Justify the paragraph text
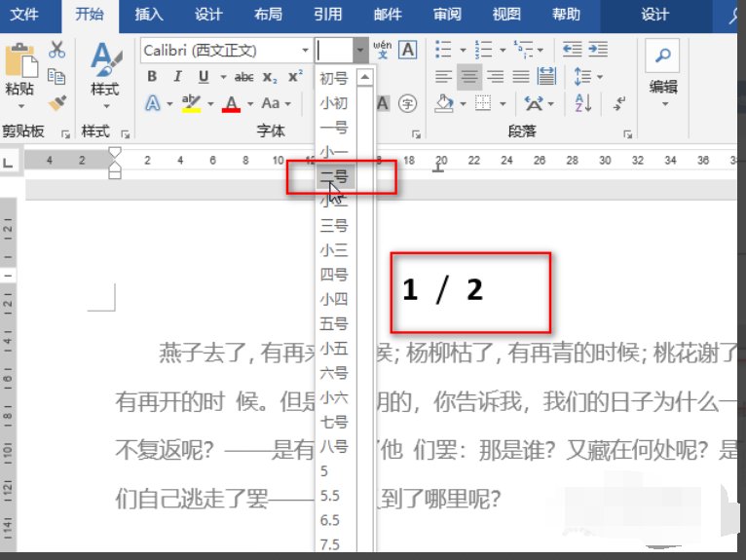 point(521,77)
